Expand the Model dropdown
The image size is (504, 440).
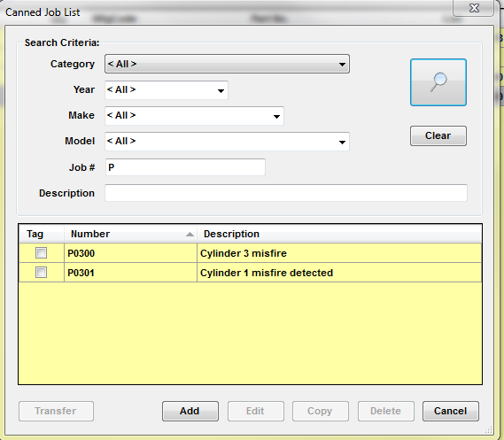pyautogui.click(x=227, y=142)
